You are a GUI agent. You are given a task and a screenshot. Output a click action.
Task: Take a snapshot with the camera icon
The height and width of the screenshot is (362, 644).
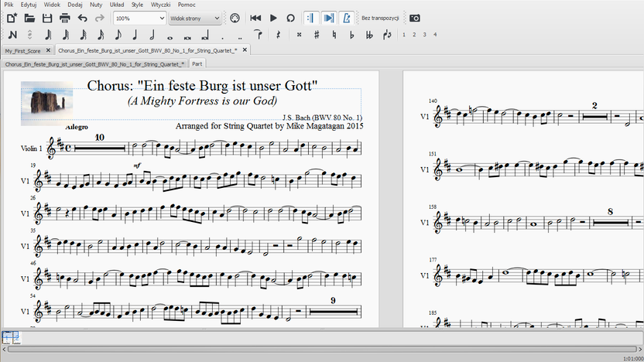(x=415, y=18)
